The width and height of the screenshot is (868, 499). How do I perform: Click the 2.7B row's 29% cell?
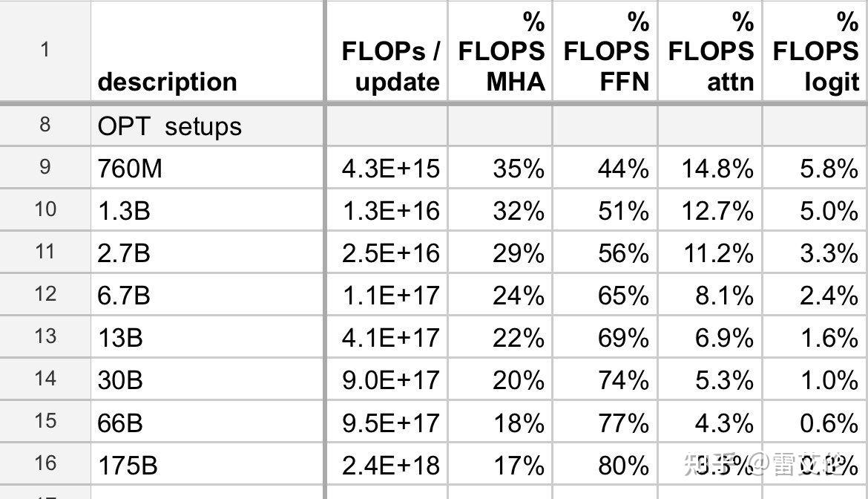point(500,253)
